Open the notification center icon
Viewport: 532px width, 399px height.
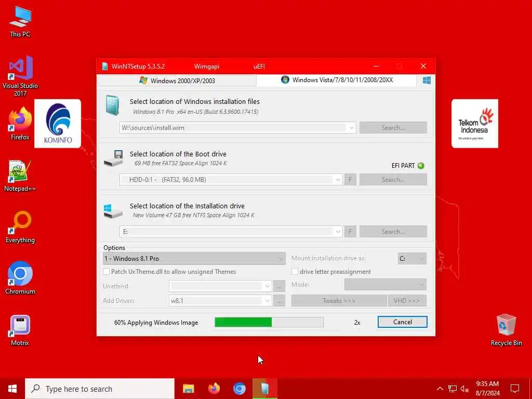tap(515, 389)
